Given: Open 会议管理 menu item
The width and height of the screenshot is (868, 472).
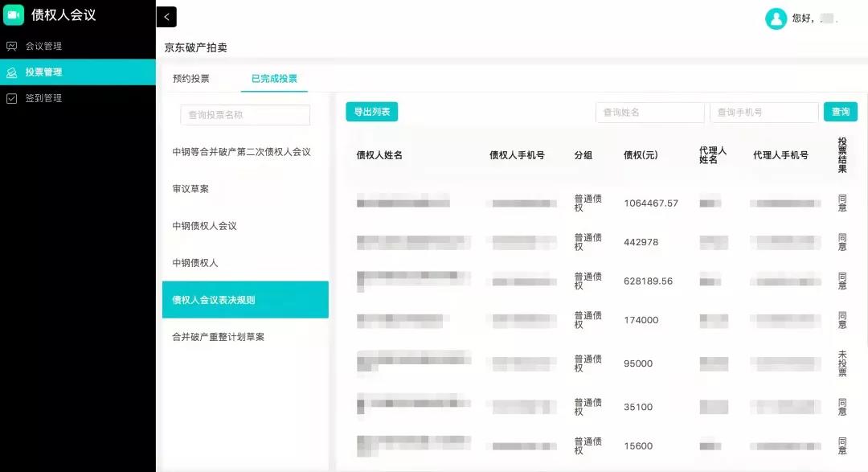Looking at the screenshot, I should pyautogui.click(x=43, y=46).
